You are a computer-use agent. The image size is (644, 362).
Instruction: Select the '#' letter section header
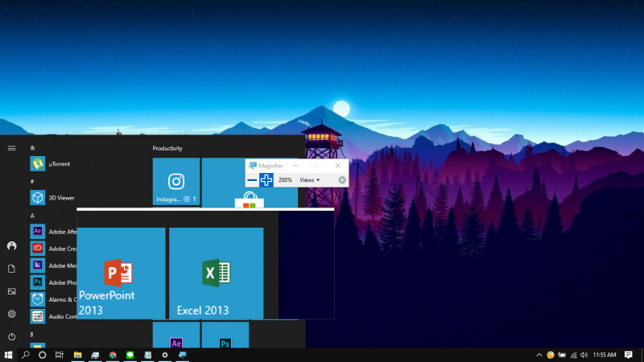pyautogui.click(x=32, y=181)
